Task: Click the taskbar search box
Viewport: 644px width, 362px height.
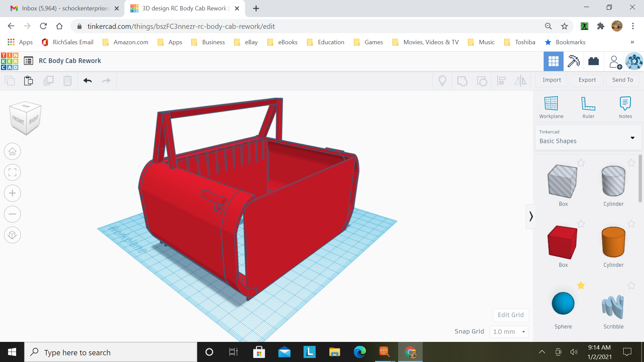Action: [111, 352]
